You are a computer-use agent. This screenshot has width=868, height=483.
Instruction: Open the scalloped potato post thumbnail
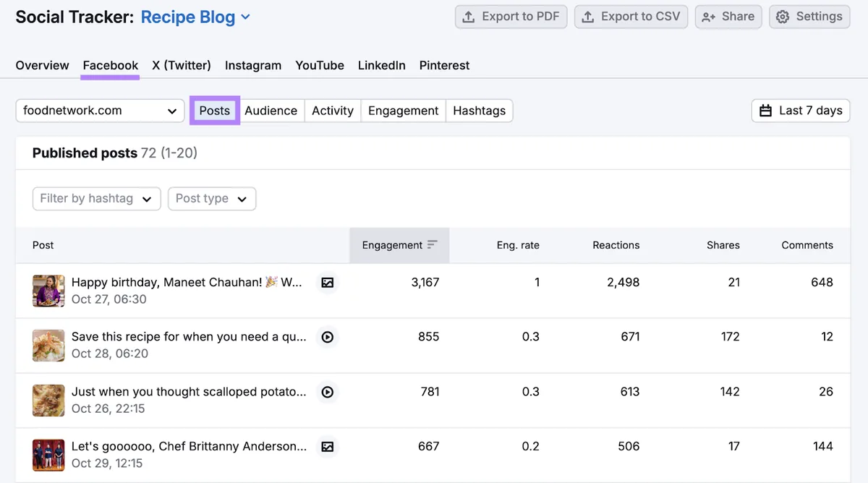(x=48, y=401)
